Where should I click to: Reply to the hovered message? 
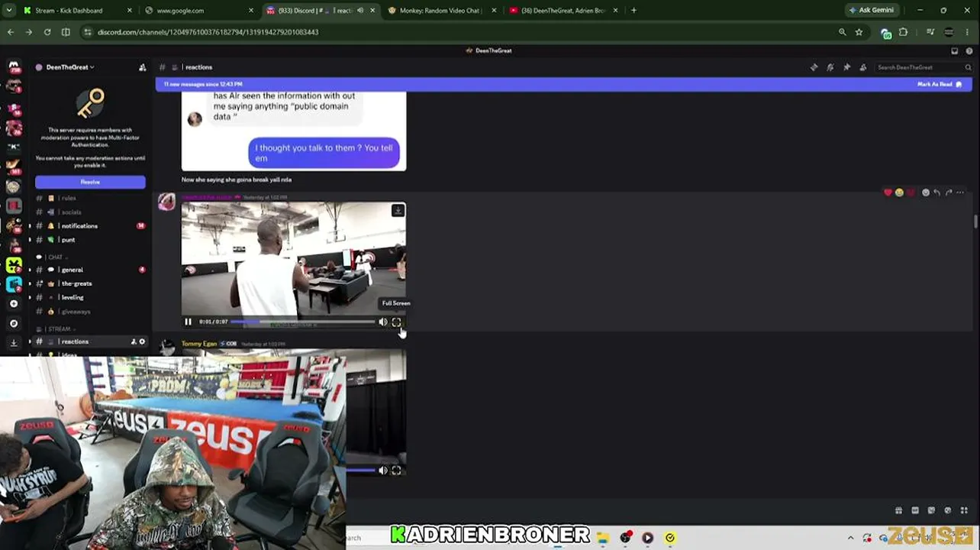coord(937,192)
